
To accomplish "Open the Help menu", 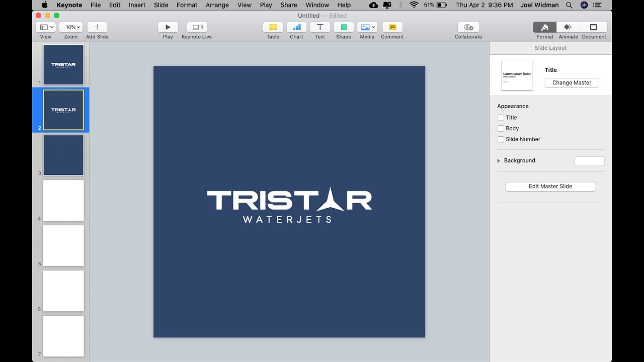I will coord(344,5).
